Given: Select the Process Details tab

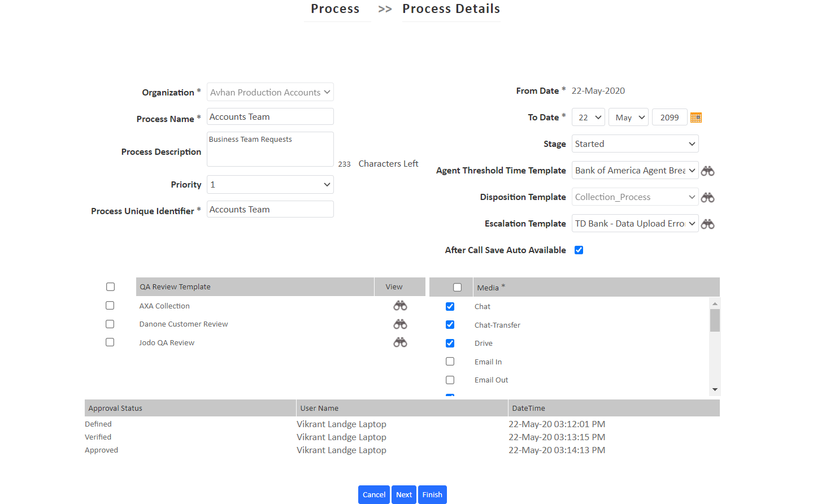Looking at the screenshot, I should point(451,9).
